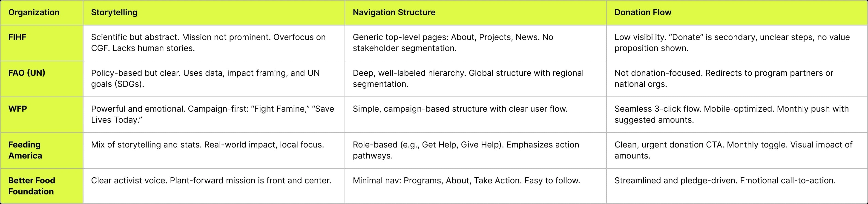Click FAO donation cell about program partners
Viewport: 868px width, 204px height.
(723, 78)
